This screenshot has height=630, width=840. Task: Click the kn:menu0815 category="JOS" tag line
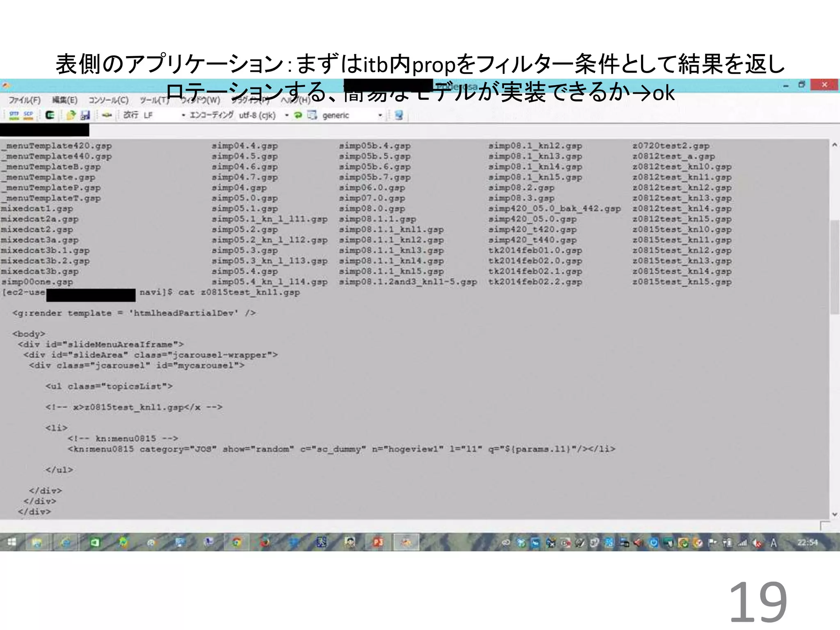click(x=342, y=449)
